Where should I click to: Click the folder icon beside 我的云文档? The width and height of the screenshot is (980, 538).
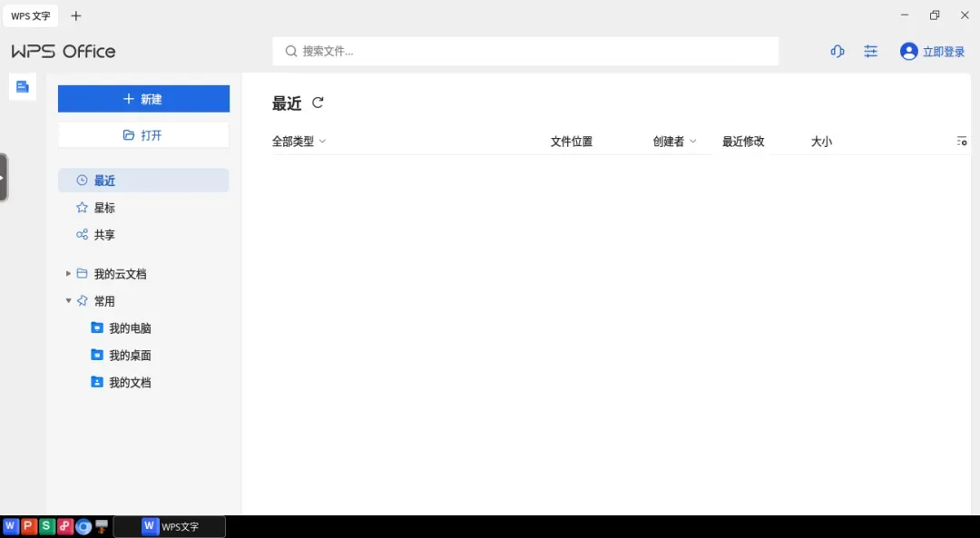(x=82, y=274)
